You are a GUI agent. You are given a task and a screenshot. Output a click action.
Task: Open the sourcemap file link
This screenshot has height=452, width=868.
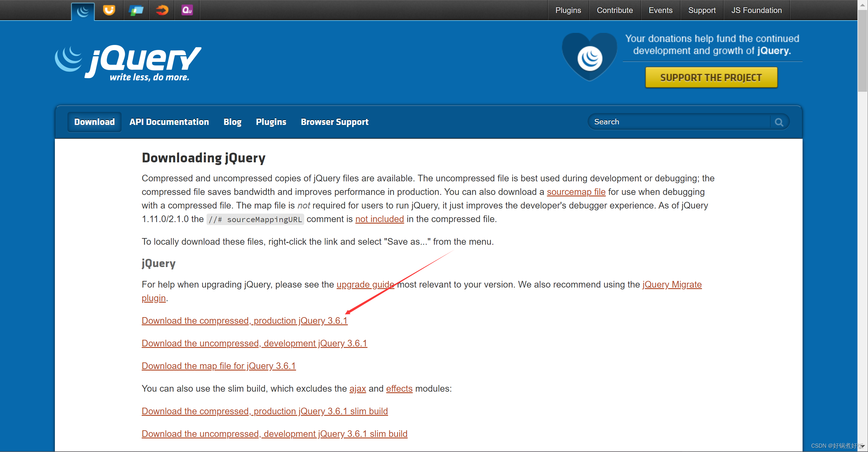point(576,192)
